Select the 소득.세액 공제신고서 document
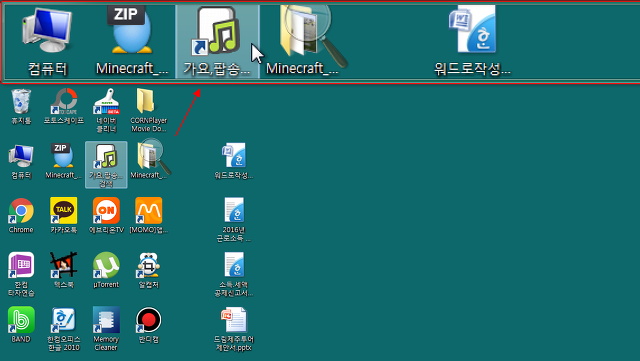 point(233,274)
